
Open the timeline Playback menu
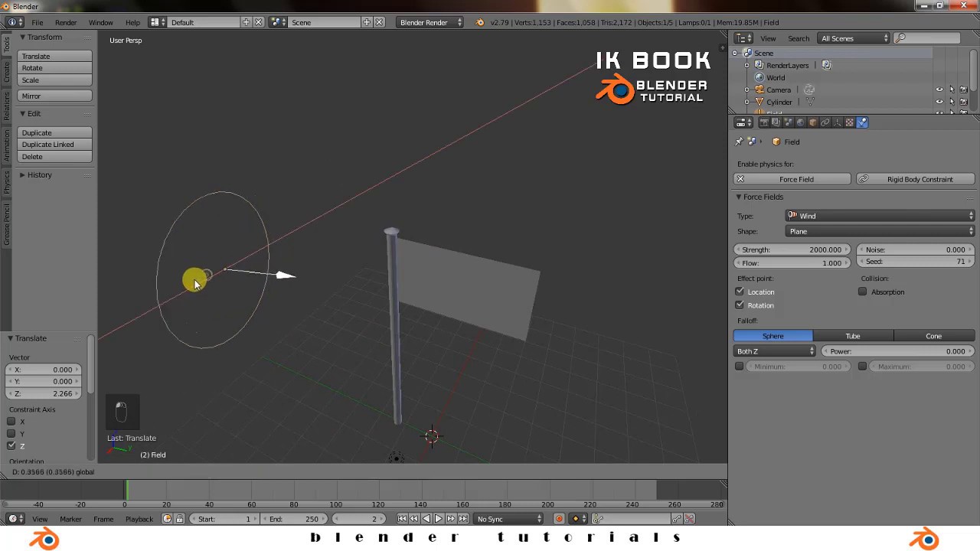point(139,519)
